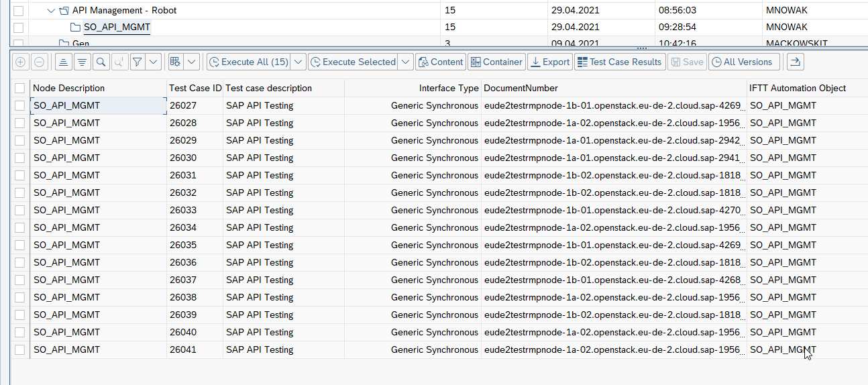Open the Container view

(x=496, y=62)
